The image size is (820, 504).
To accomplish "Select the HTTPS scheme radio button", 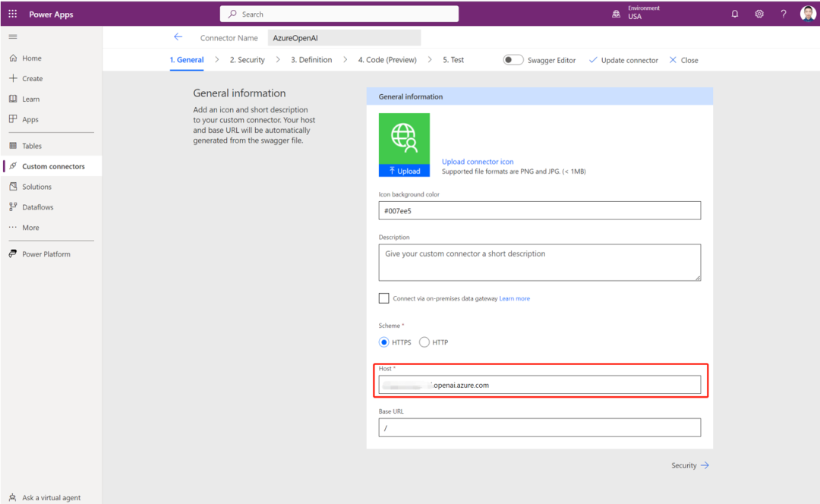I will 384,342.
